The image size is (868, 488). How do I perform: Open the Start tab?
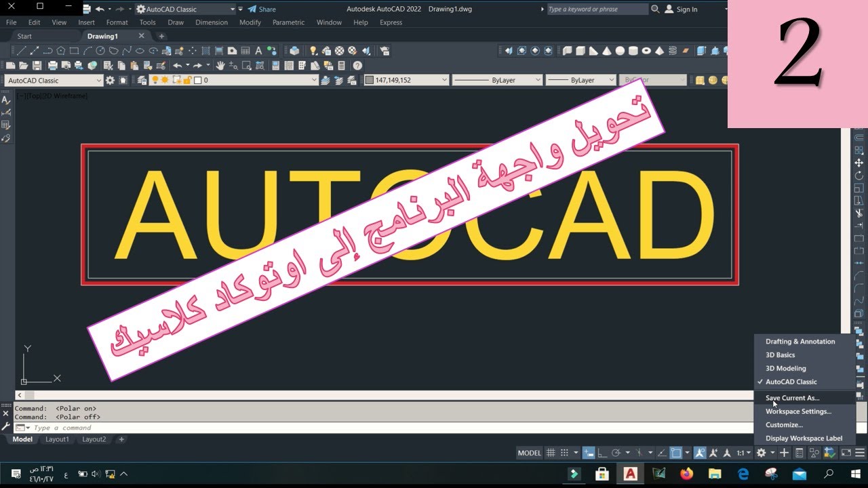(x=24, y=36)
